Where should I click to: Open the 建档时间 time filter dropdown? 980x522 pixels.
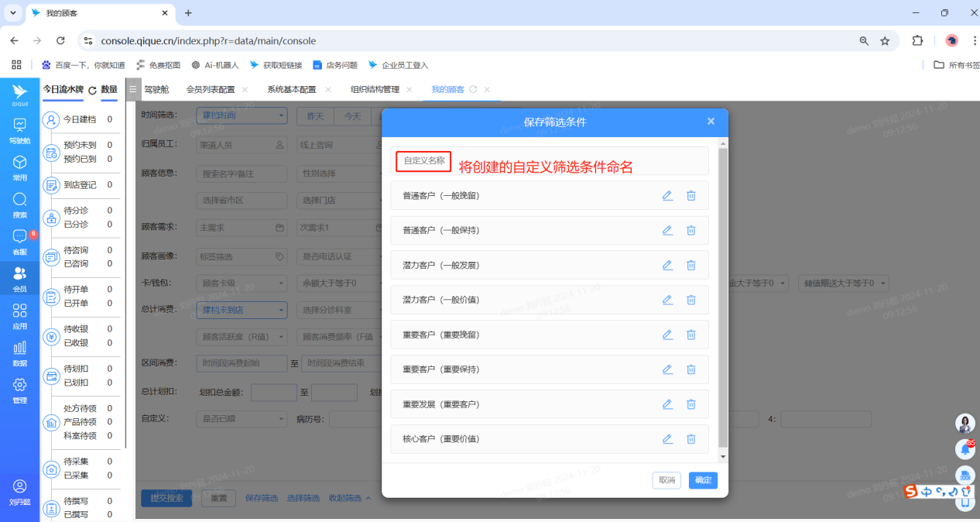pyautogui.click(x=242, y=115)
